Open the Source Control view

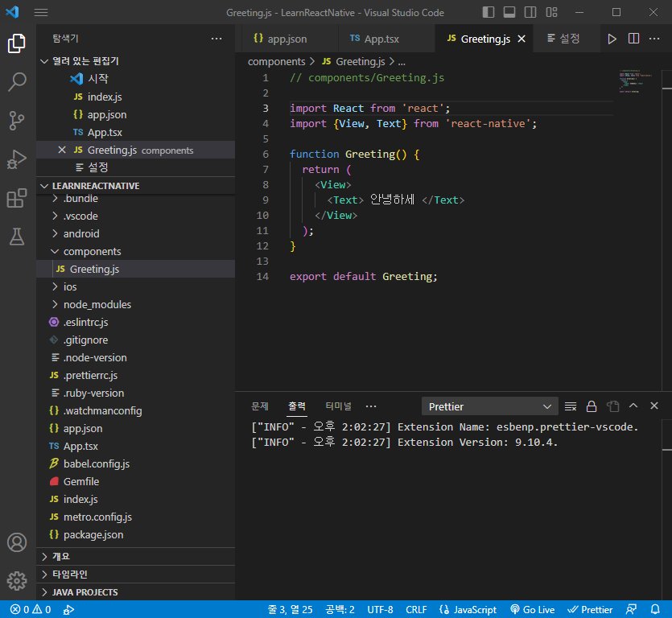[x=17, y=121]
